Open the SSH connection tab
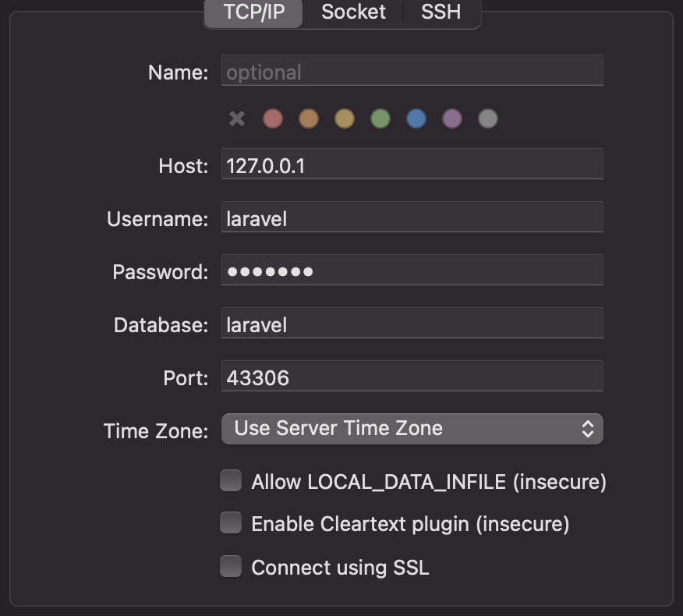This screenshot has height=616, width=683. (x=441, y=12)
